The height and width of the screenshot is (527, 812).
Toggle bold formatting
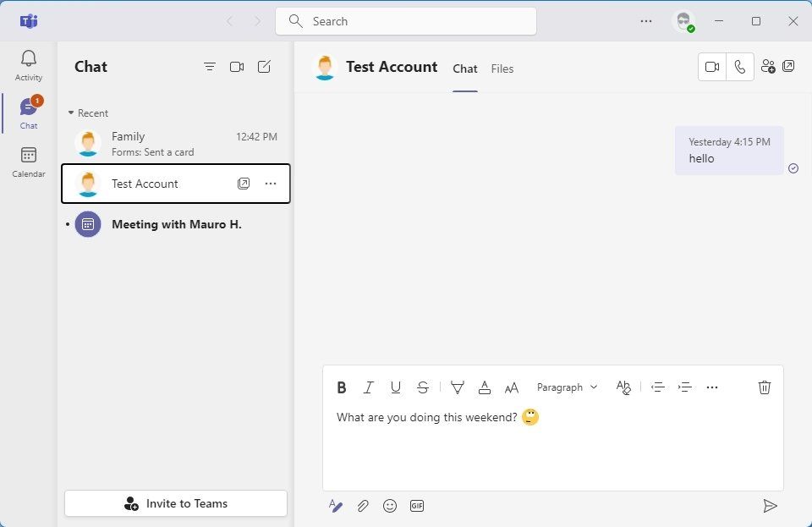[342, 387]
